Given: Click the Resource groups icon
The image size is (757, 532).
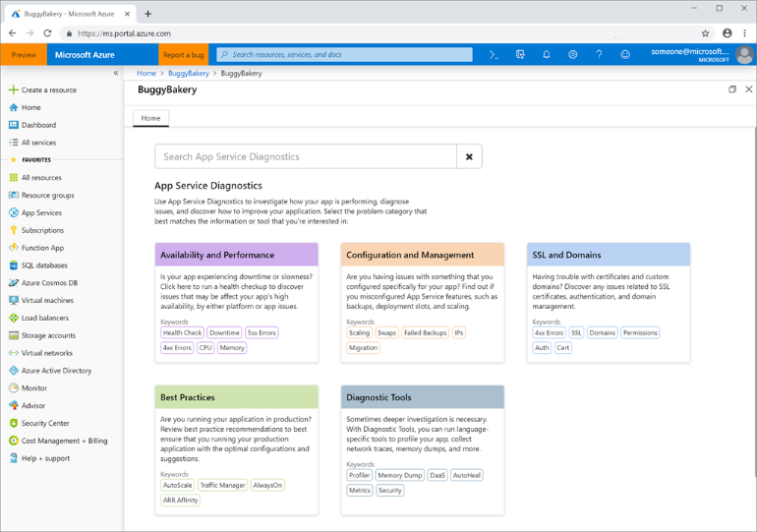Looking at the screenshot, I should [14, 195].
